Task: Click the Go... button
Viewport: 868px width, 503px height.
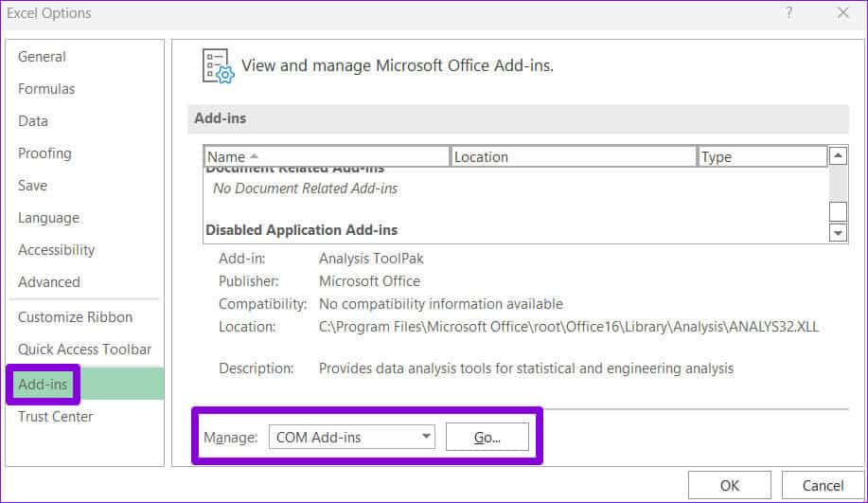Action: point(487,437)
